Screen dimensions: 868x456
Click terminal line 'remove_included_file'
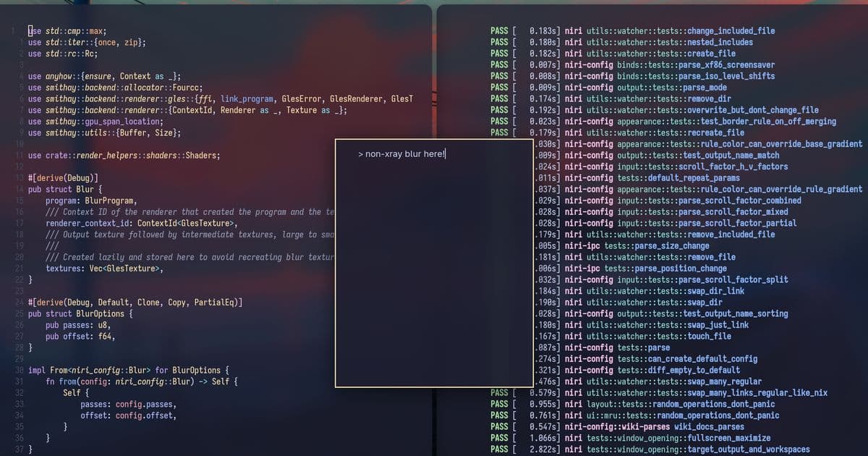731,235
